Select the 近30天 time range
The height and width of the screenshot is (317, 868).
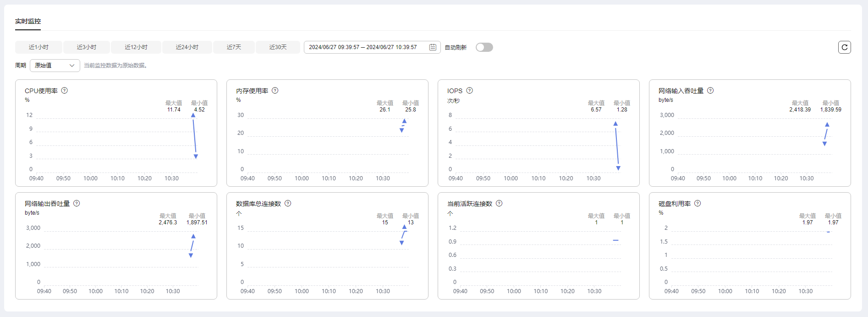coord(278,47)
